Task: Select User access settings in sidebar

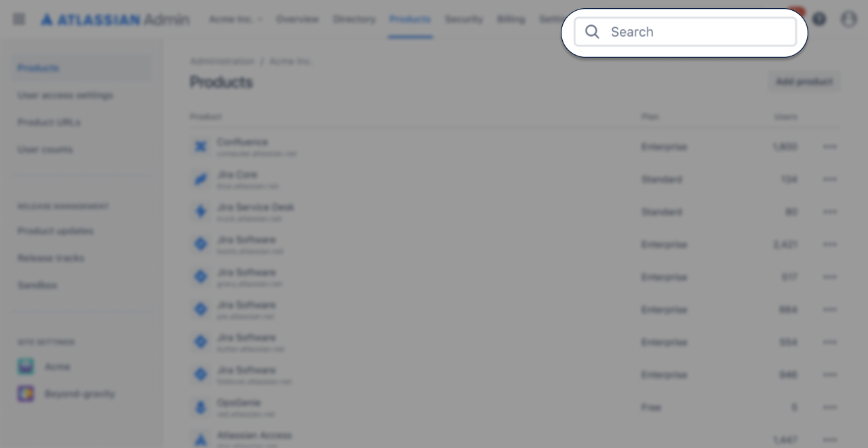Action: [65, 95]
